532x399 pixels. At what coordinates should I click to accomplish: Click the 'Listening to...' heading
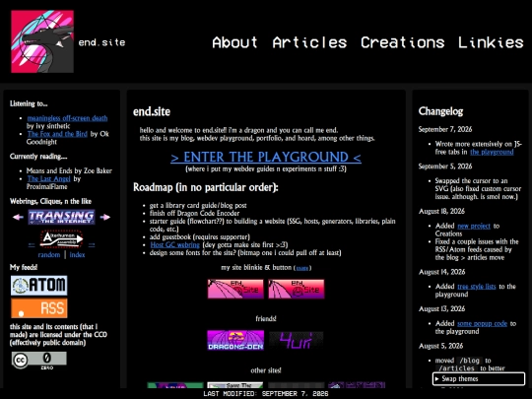[x=29, y=103]
